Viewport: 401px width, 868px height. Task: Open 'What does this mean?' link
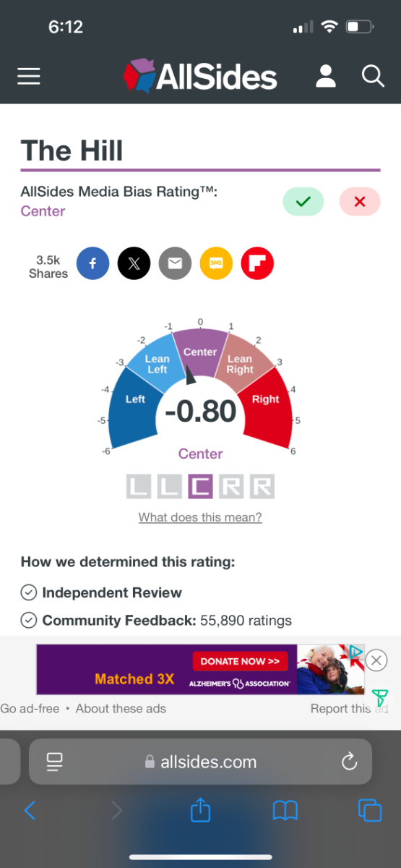tap(200, 517)
